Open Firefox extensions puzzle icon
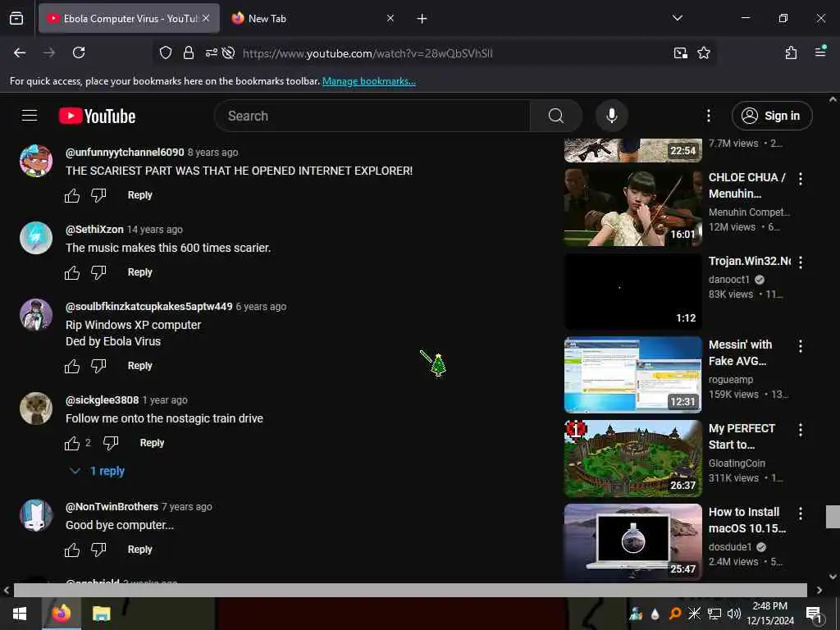840x630 pixels. tap(791, 52)
